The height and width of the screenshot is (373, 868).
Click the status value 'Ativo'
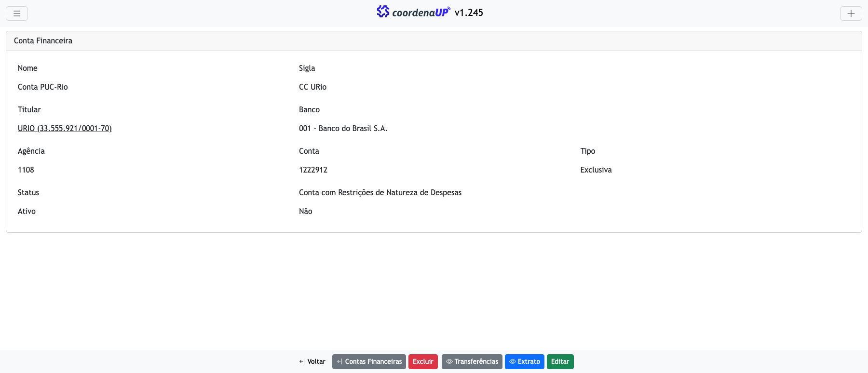[x=27, y=211]
